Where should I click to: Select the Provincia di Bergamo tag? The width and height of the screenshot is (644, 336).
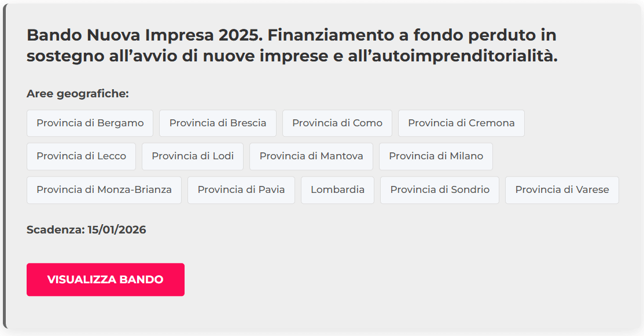point(90,123)
